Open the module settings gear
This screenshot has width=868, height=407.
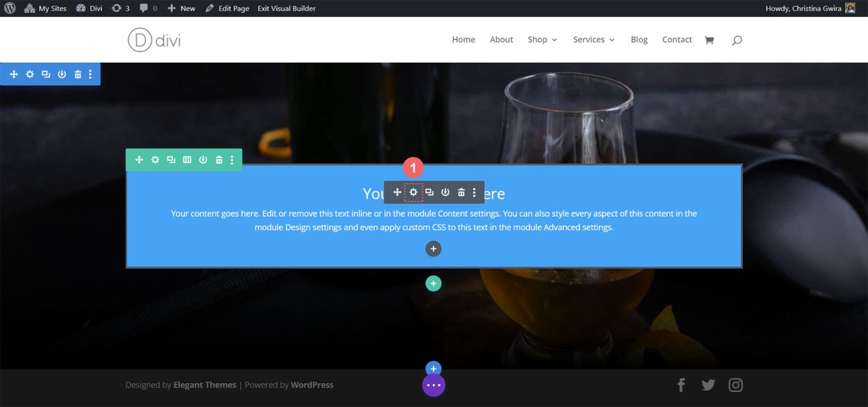(x=414, y=192)
